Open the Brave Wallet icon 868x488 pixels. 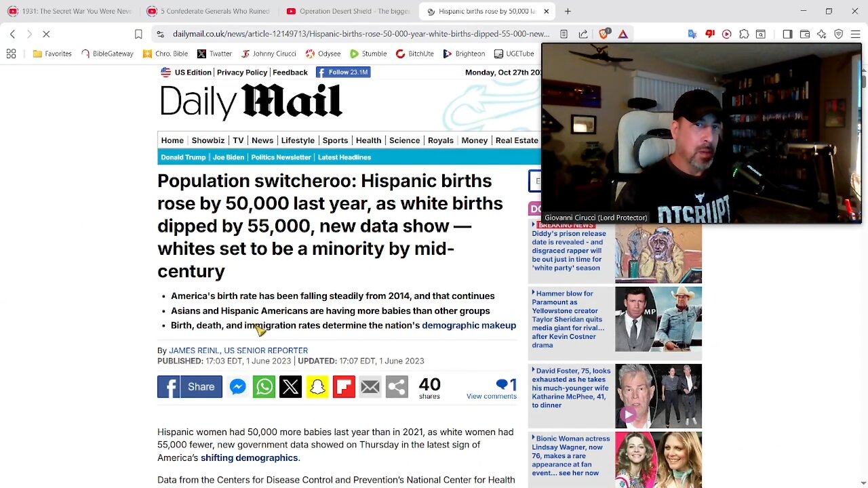805,34
